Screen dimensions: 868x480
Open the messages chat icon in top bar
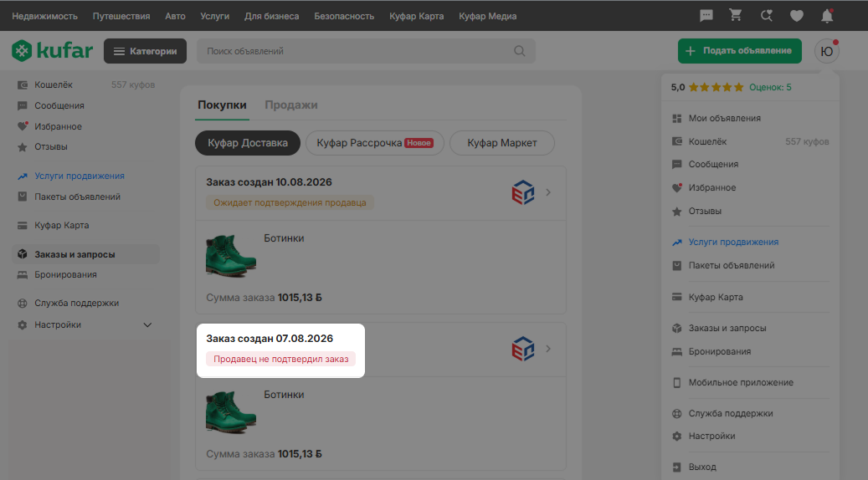click(706, 16)
